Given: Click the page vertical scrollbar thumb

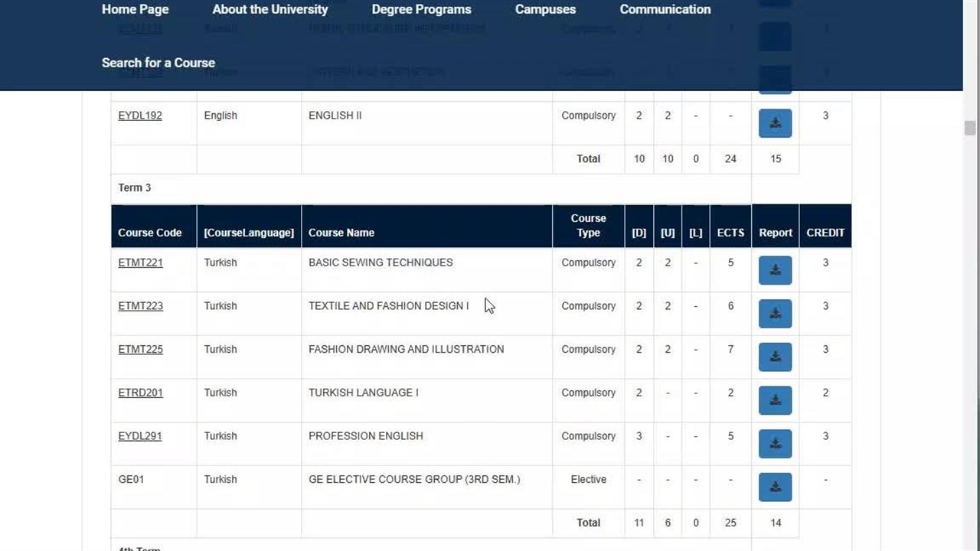Looking at the screenshot, I should 970,128.
